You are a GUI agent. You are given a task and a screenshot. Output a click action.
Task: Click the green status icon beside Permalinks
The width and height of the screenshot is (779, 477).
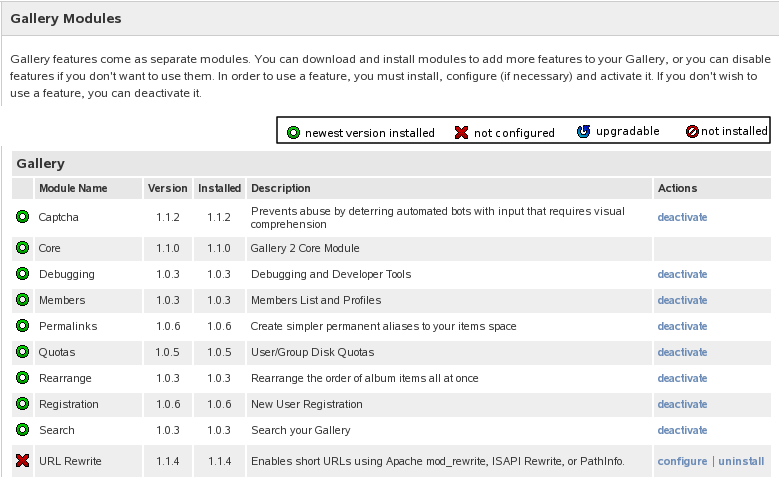22,326
